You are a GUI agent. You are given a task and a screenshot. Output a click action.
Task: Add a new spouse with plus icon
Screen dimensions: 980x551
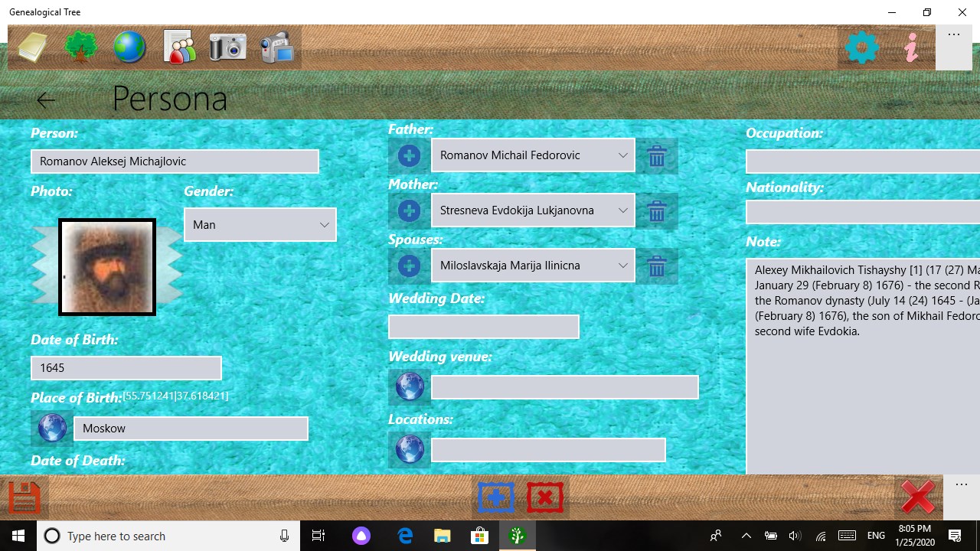coord(409,266)
